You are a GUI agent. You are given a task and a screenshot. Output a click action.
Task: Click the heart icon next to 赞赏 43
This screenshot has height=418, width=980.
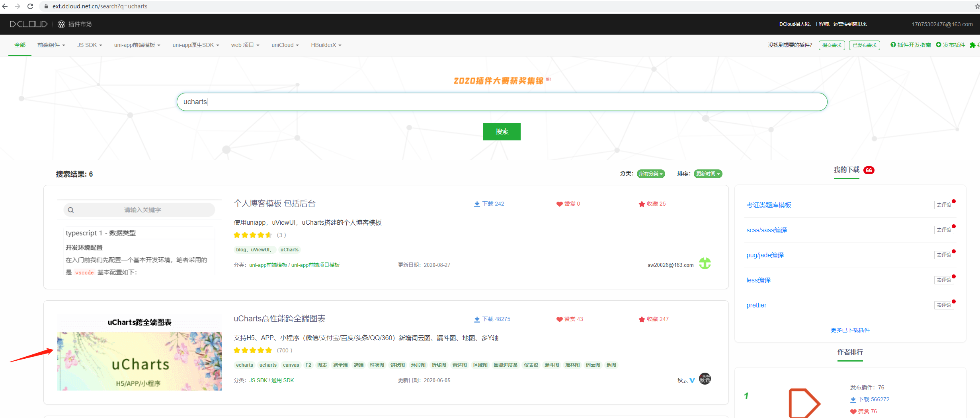coord(559,319)
